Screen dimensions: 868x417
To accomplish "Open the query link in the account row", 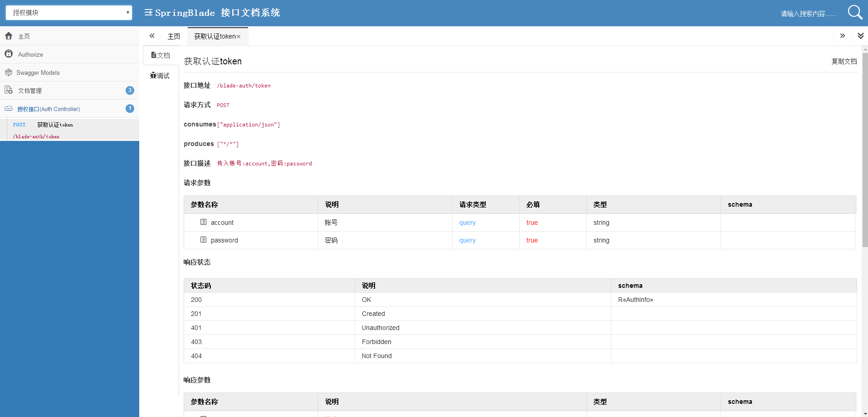I will click(467, 222).
